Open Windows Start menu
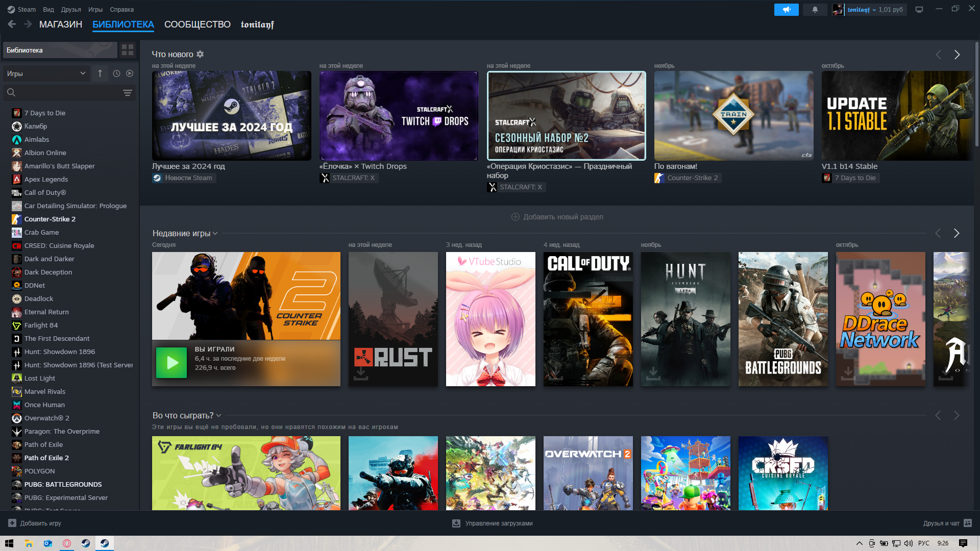The width and height of the screenshot is (980, 551). [9, 543]
